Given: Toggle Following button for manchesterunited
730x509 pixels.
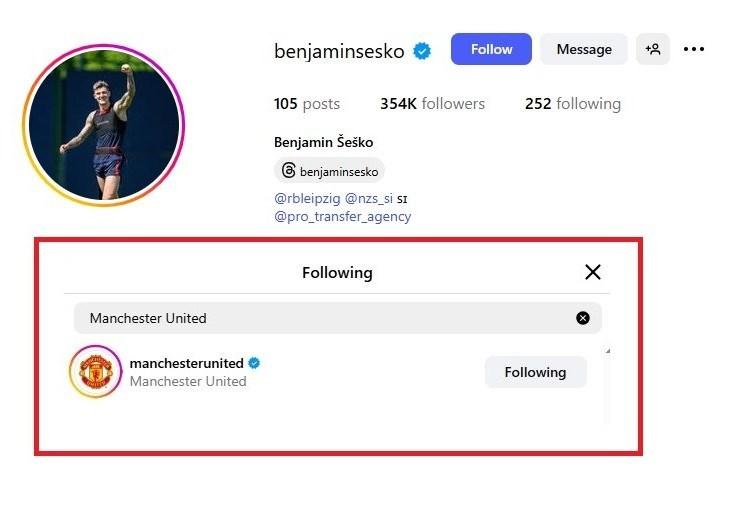Looking at the screenshot, I should tap(535, 372).
